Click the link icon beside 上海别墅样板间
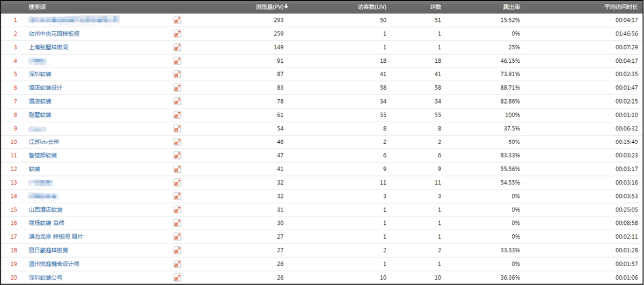This screenshot has height=285, width=644. 177,47
